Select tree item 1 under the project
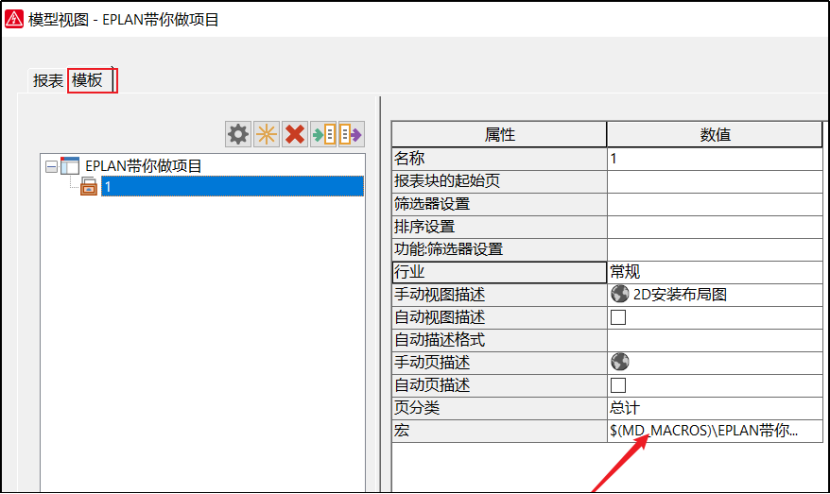This screenshot has width=830, height=494. coord(232,186)
